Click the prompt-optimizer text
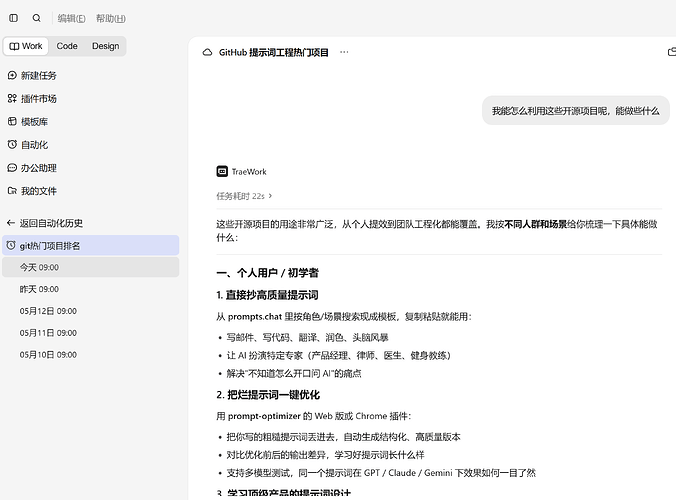 [264, 416]
